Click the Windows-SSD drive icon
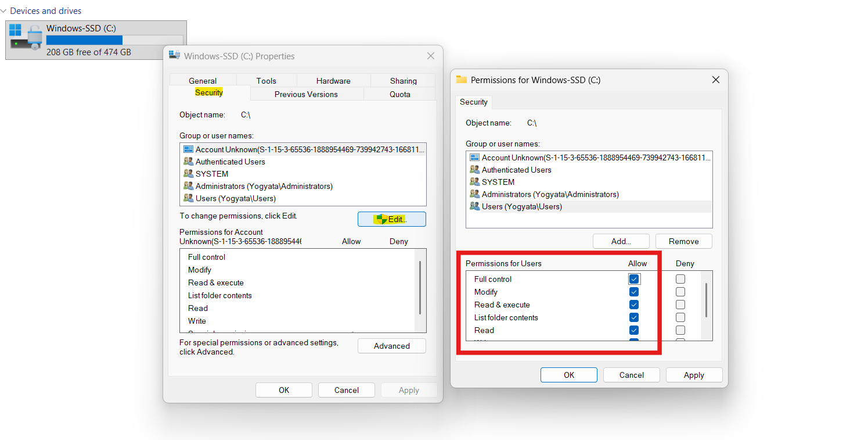The height and width of the screenshot is (440, 868). coord(24,39)
